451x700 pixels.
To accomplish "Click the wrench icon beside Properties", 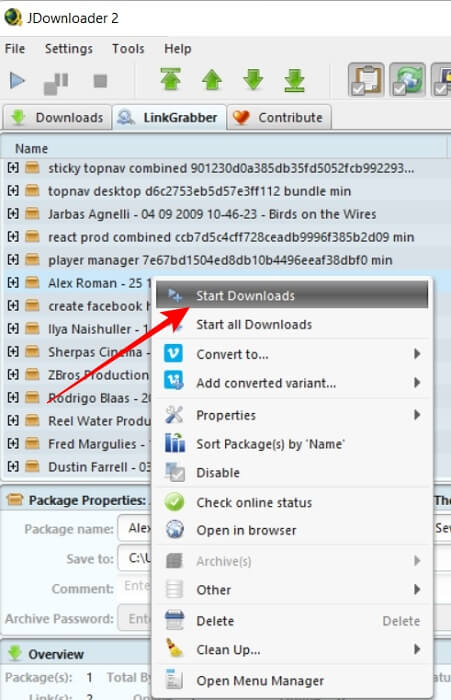I will (x=174, y=414).
